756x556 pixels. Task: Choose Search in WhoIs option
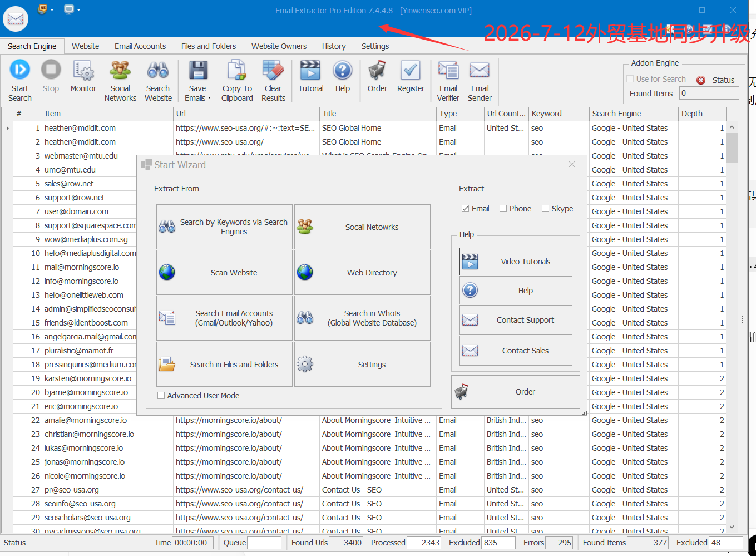[362, 318]
